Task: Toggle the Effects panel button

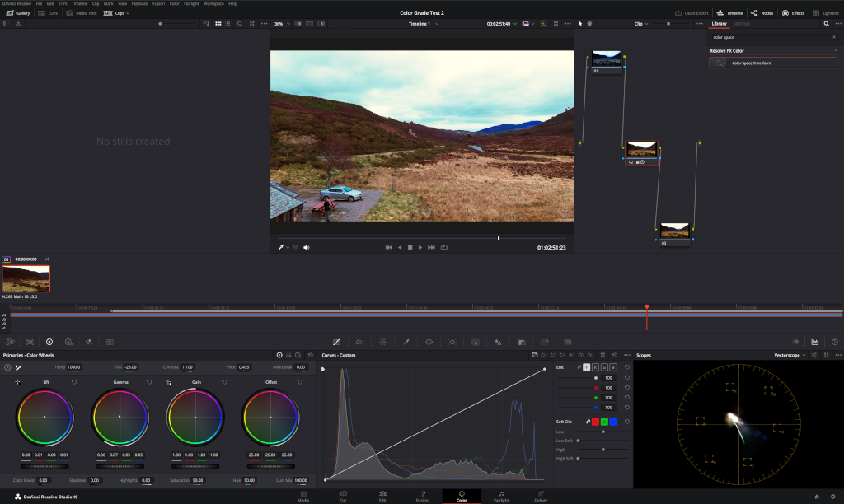Action: (794, 13)
